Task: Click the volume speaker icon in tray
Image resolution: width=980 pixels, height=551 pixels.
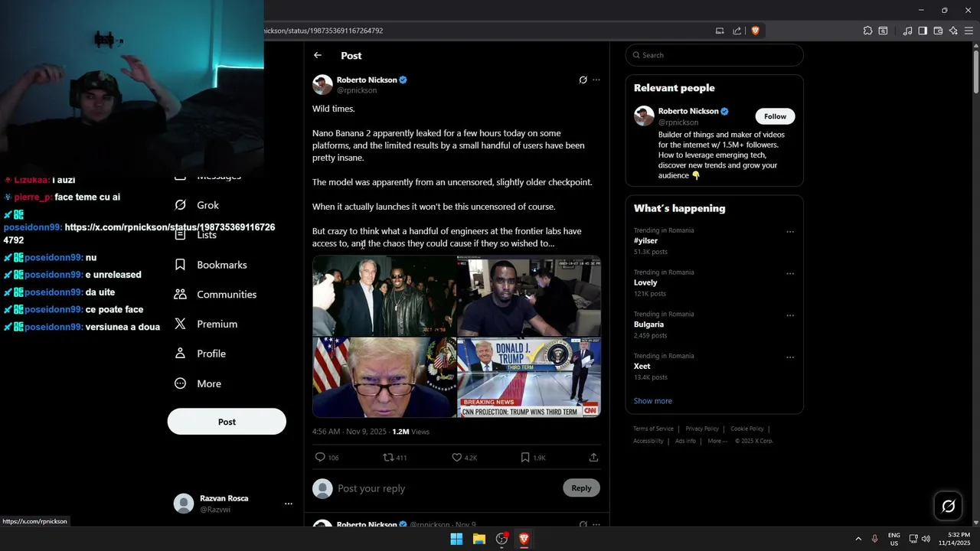Action: pyautogui.click(x=926, y=539)
